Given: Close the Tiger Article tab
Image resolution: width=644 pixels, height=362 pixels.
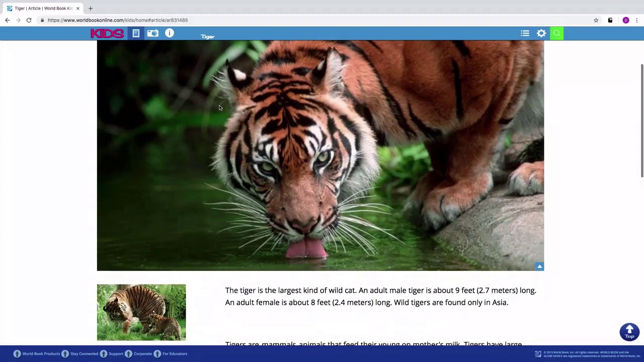Looking at the screenshot, I should pos(78,9).
